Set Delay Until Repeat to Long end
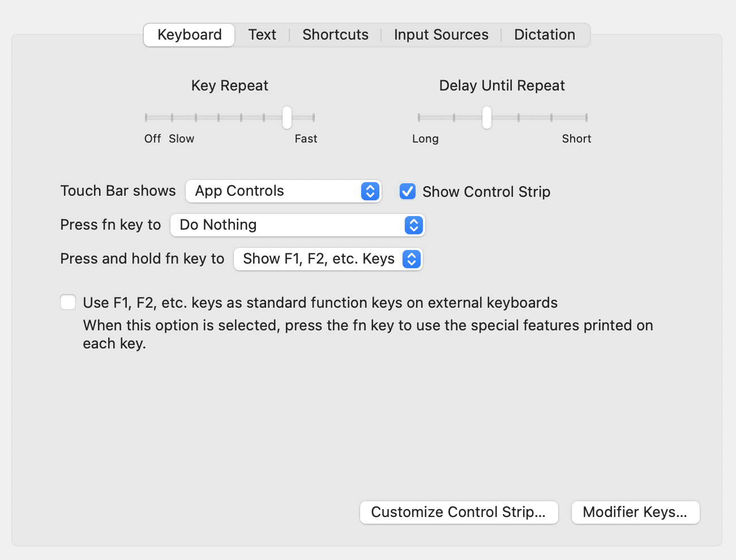Image resolution: width=736 pixels, height=560 pixels. (x=419, y=118)
